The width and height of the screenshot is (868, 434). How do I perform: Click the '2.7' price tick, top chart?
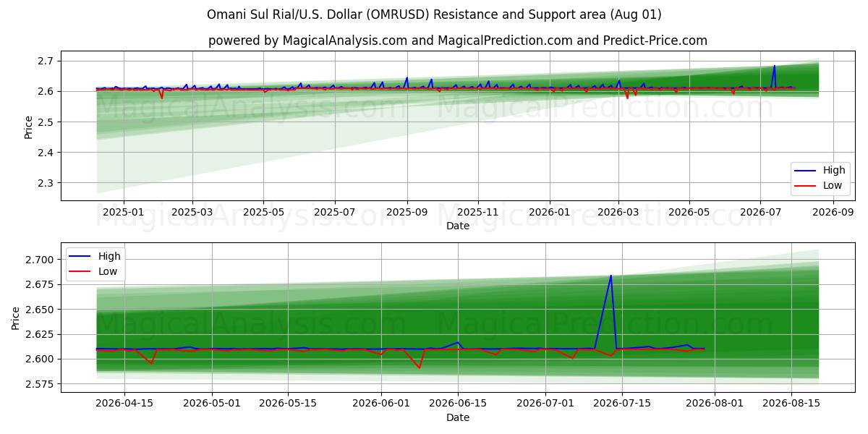(46, 61)
